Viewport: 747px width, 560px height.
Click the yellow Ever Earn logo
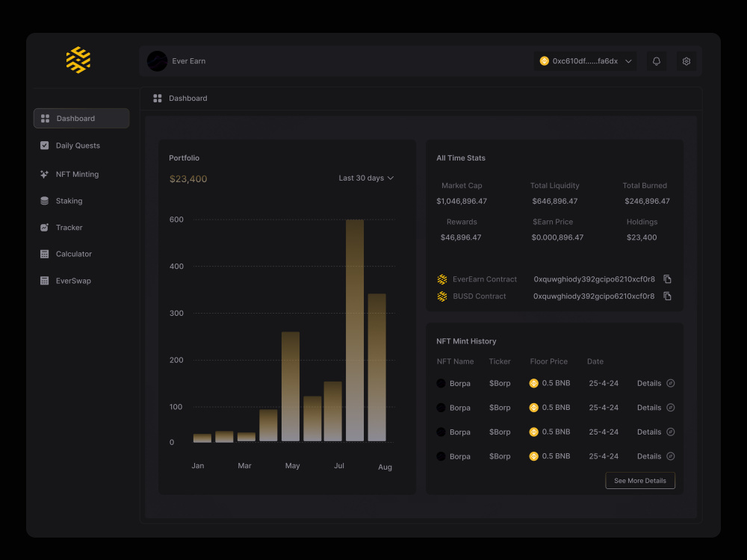[x=78, y=60]
